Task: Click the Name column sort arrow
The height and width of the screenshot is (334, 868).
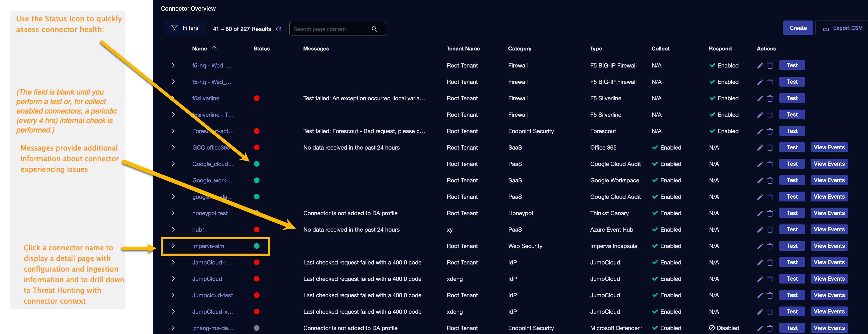Action: tap(214, 49)
